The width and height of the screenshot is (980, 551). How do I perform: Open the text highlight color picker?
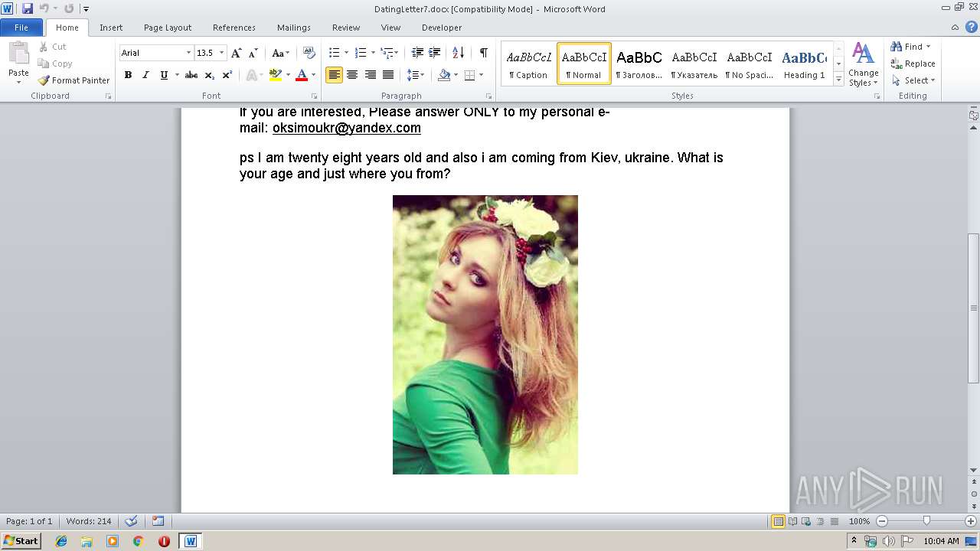pos(287,75)
